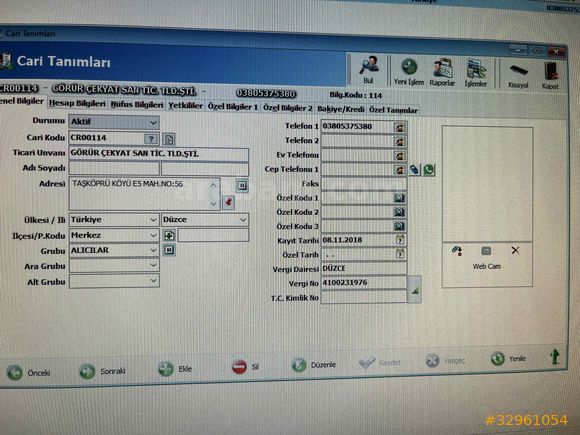Switch to Özel Bilgiler 1 tab

tap(233, 107)
